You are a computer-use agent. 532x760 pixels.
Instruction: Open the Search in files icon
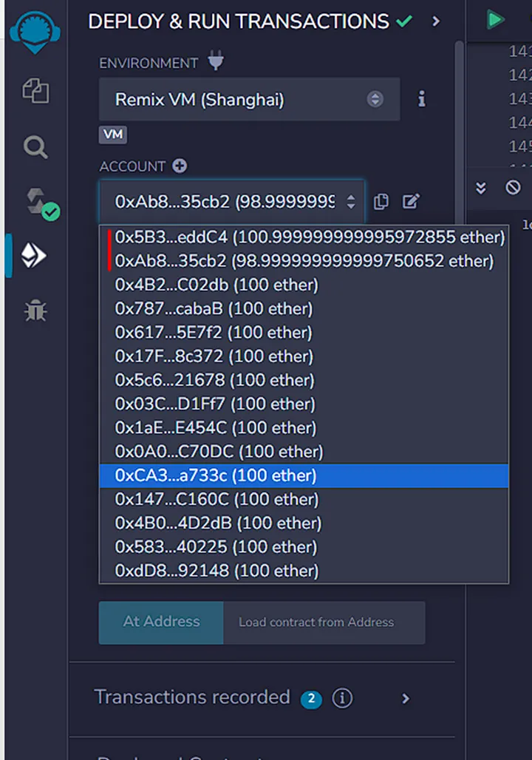click(35, 147)
